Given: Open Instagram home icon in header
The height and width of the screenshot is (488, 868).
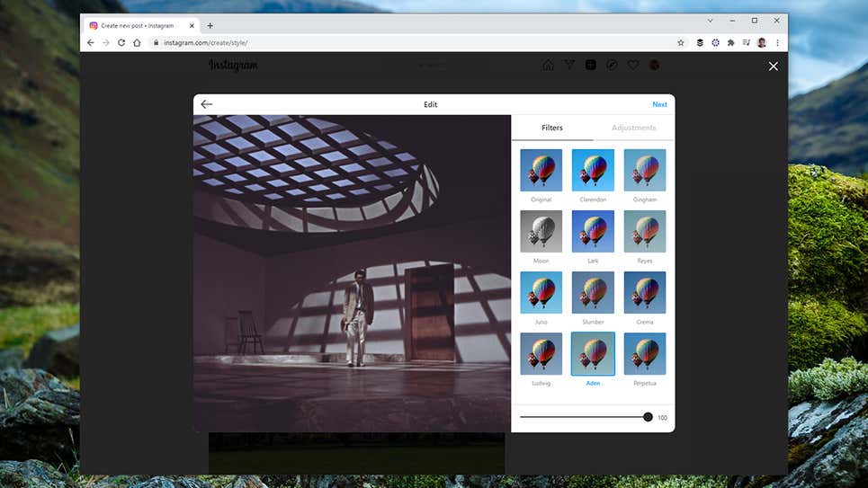Looking at the screenshot, I should pos(548,65).
